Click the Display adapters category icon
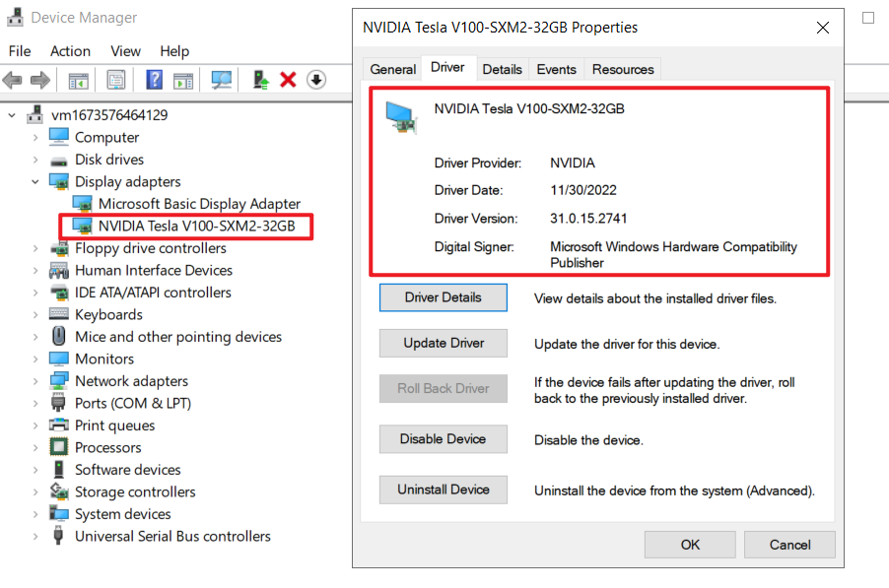The width and height of the screenshot is (889, 588). (x=59, y=182)
